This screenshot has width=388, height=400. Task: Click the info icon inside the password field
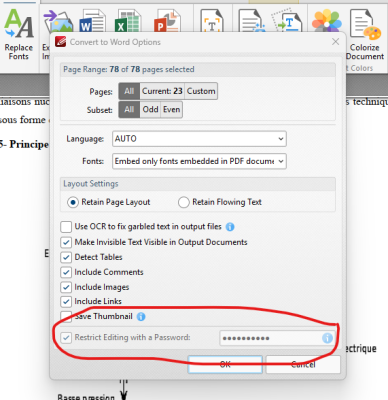tap(327, 338)
